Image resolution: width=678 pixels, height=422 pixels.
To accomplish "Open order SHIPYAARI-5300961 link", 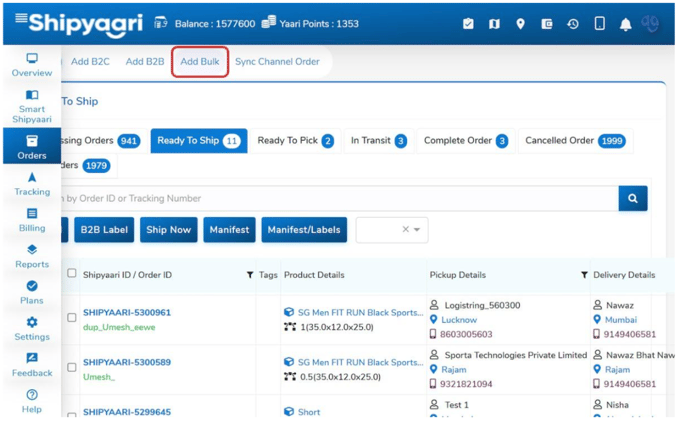I will 127,313.
